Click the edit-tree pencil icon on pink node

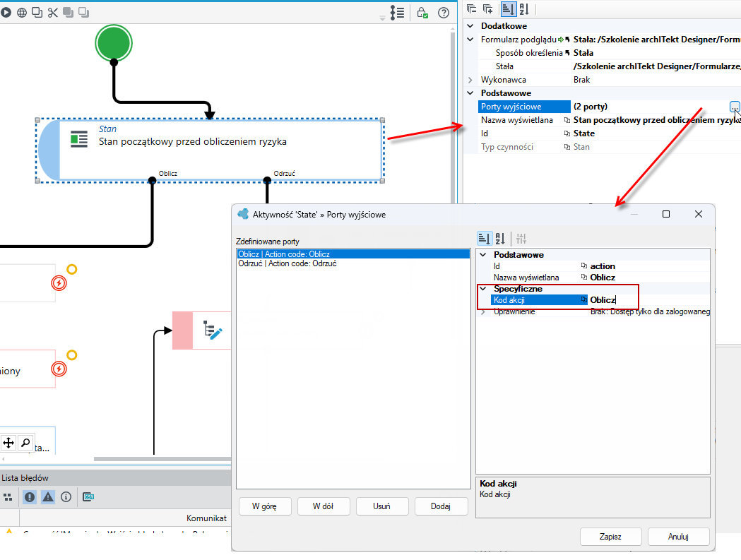[212, 330]
